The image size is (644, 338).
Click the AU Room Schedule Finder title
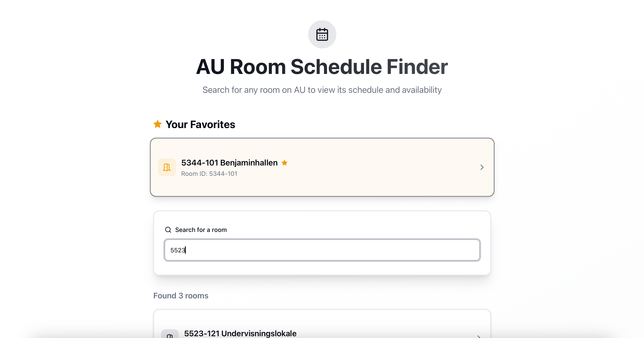click(322, 67)
